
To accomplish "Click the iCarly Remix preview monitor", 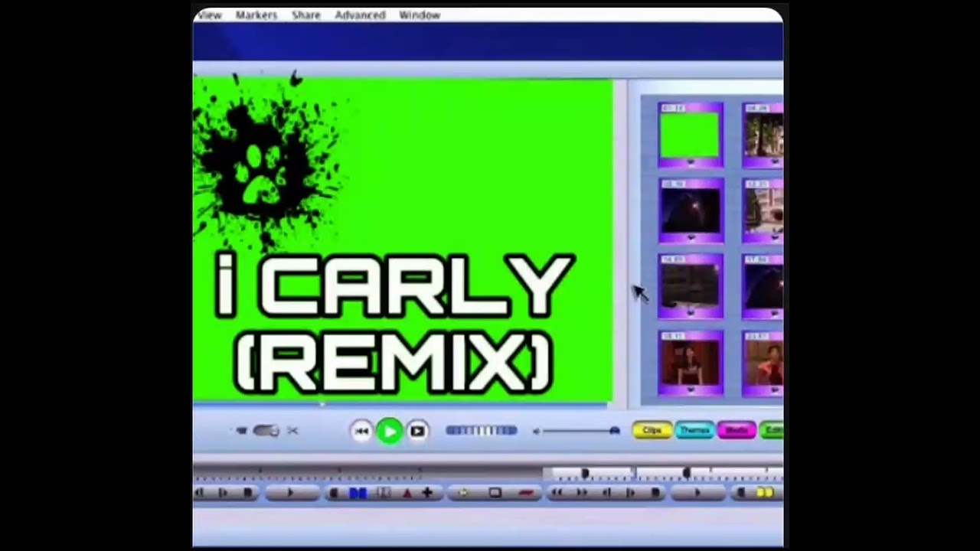I will pos(403,239).
